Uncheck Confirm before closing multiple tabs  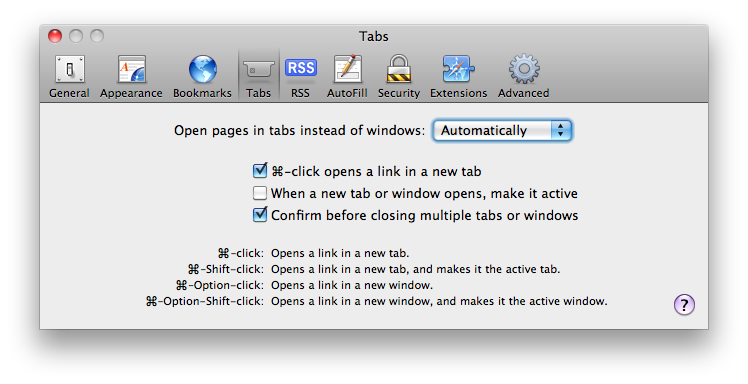click(x=260, y=215)
